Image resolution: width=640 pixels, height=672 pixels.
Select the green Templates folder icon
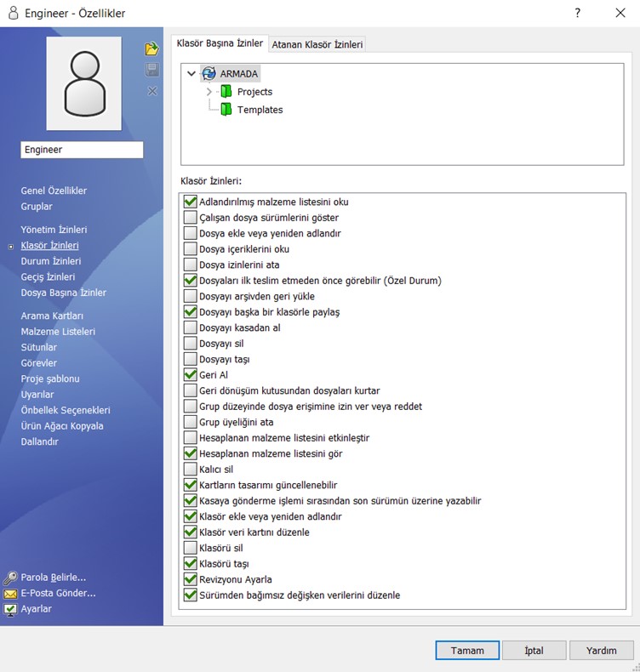(226, 110)
